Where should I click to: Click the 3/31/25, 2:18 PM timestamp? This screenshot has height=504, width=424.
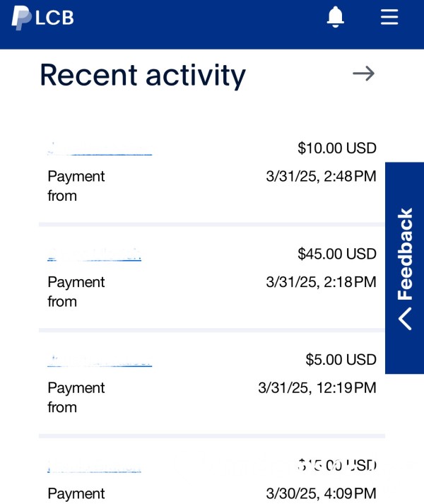(321, 282)
